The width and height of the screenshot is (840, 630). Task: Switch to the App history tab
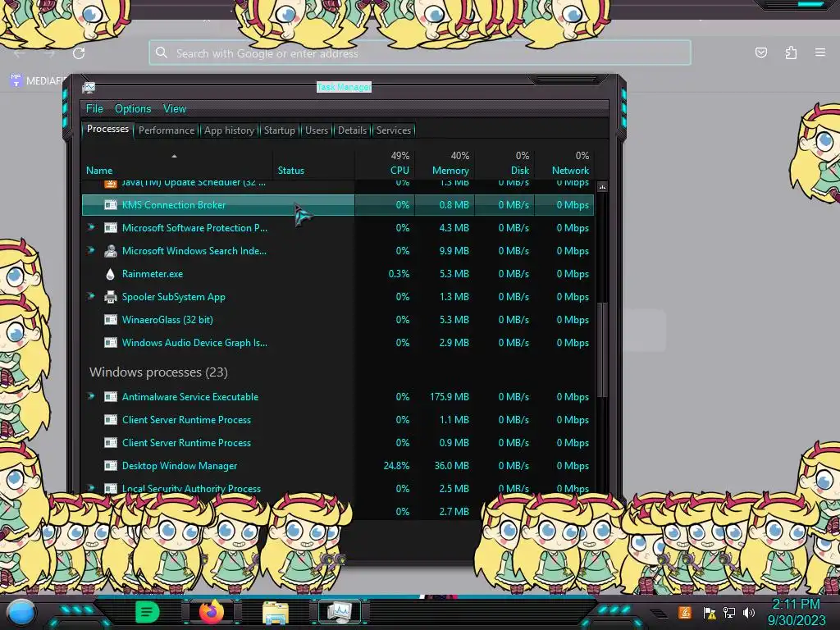229,130
